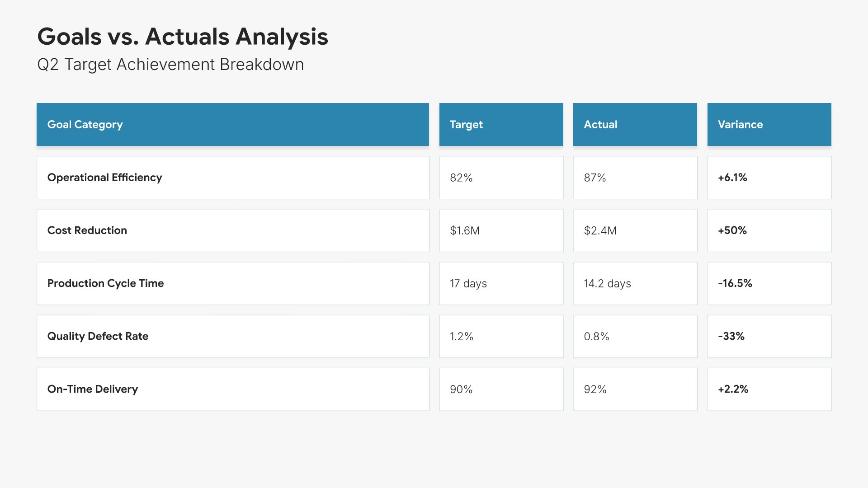This screenshot has width=868, height=488.
Task: Click the 0.8% actual defect rate
Action: [596, 336]
